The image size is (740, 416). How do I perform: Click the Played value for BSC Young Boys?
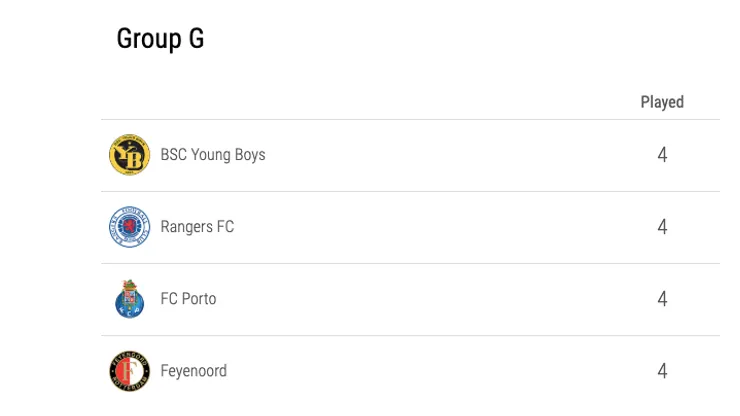pyautogui.click(x=662, y=155)
